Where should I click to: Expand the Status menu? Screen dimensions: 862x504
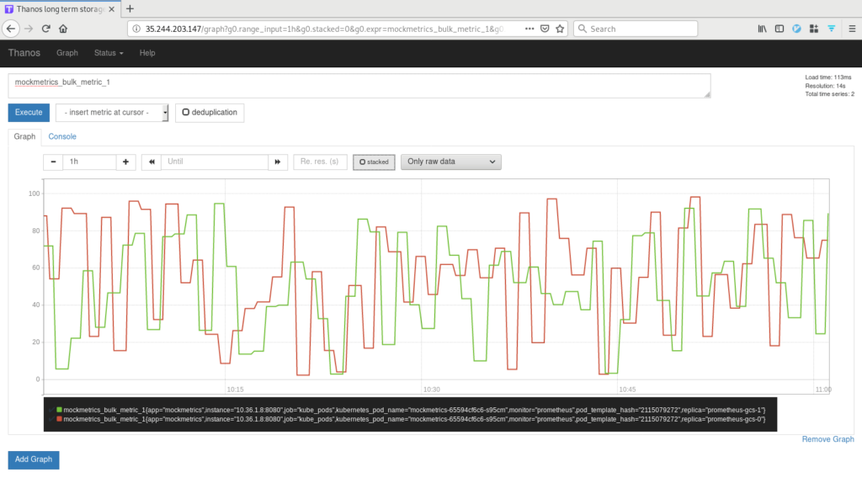[x=108, y=52]
